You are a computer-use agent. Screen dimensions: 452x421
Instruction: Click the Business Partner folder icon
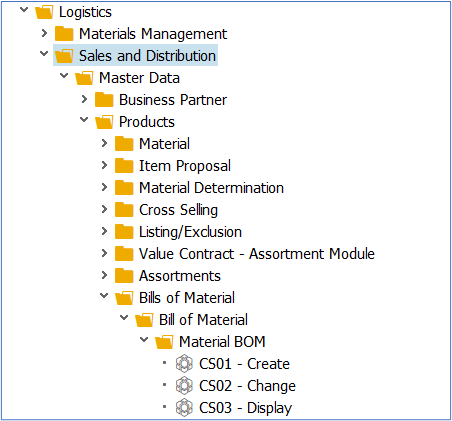coord(104,99)
